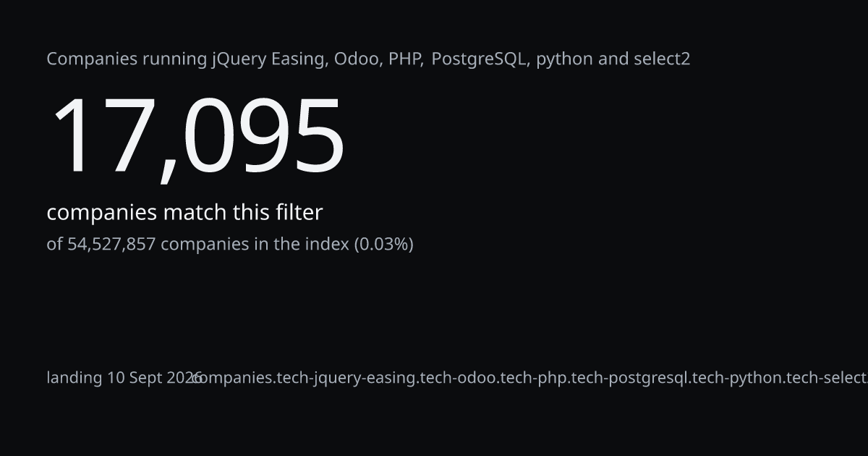Click the word 'python' in the heading
This screenshot has width=868, height=456.
click(564, 60)
